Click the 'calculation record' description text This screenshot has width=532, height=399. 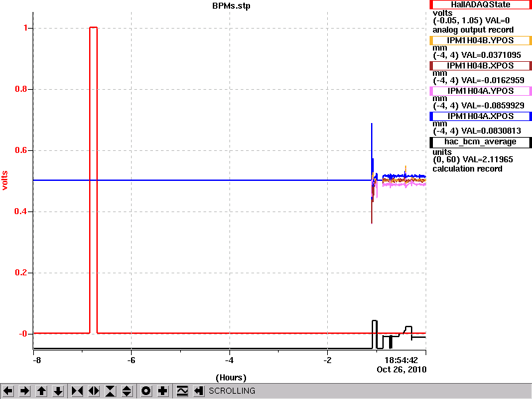tap(467, 169)
